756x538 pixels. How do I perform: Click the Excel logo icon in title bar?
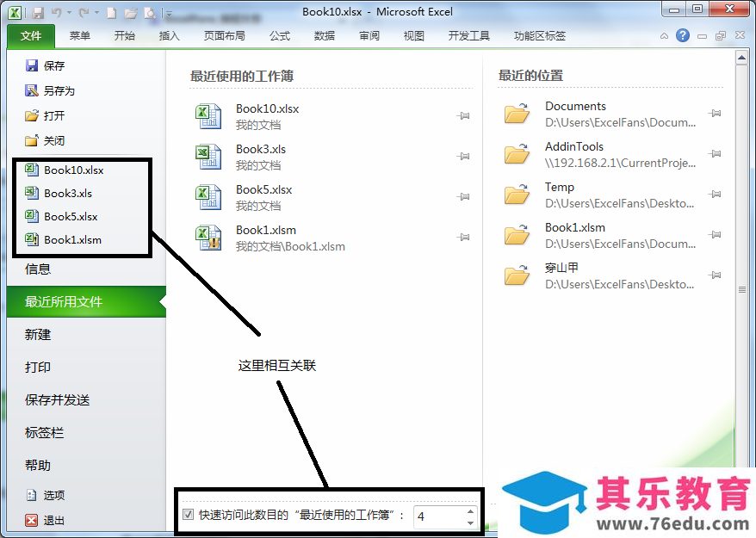tap(15, 13)
